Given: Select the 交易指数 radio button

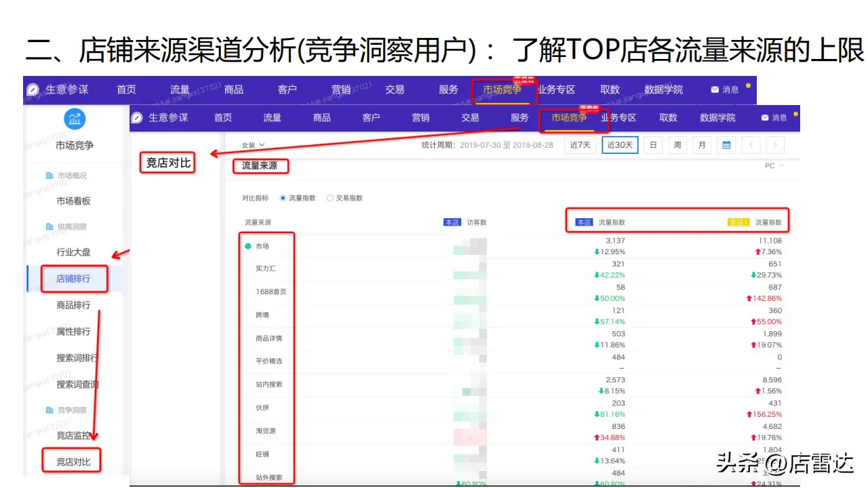Looking at the screenshot, I should (330, 198).
